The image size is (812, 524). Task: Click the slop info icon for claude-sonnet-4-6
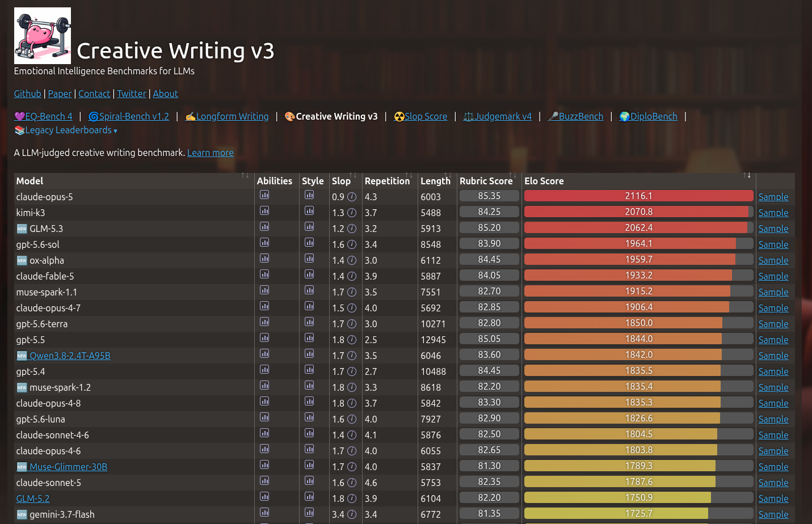352,435
